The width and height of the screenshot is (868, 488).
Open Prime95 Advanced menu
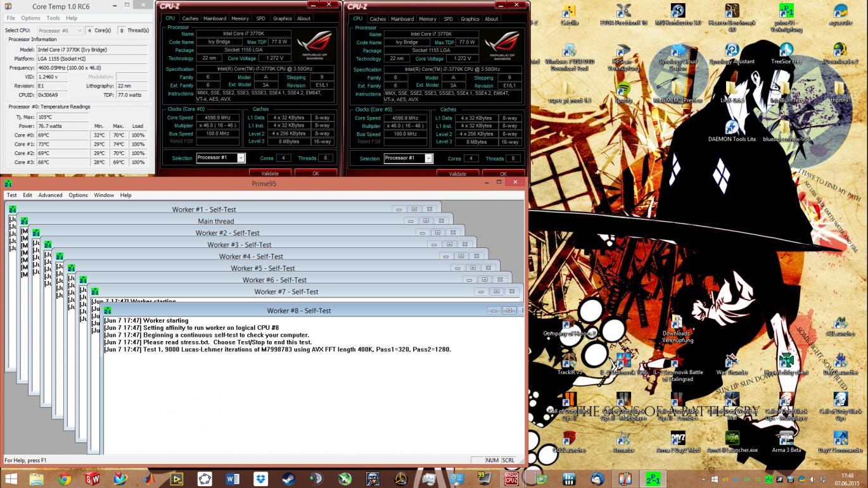[x=50, y=195]
